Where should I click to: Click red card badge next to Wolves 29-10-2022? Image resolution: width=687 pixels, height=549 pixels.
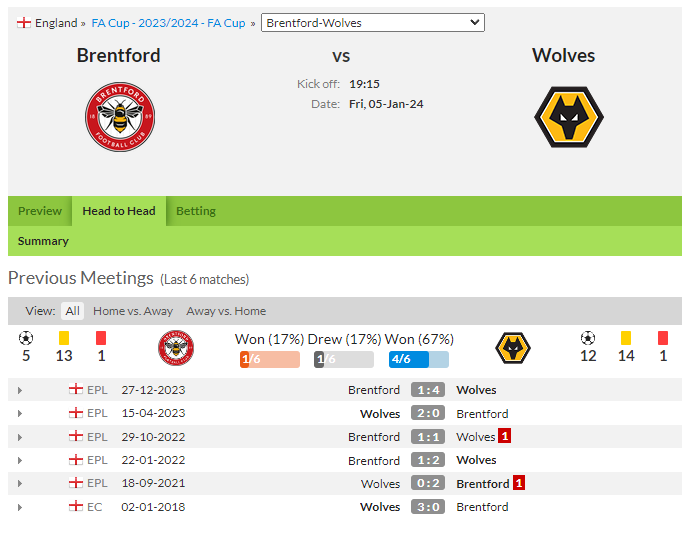[504, 436]
